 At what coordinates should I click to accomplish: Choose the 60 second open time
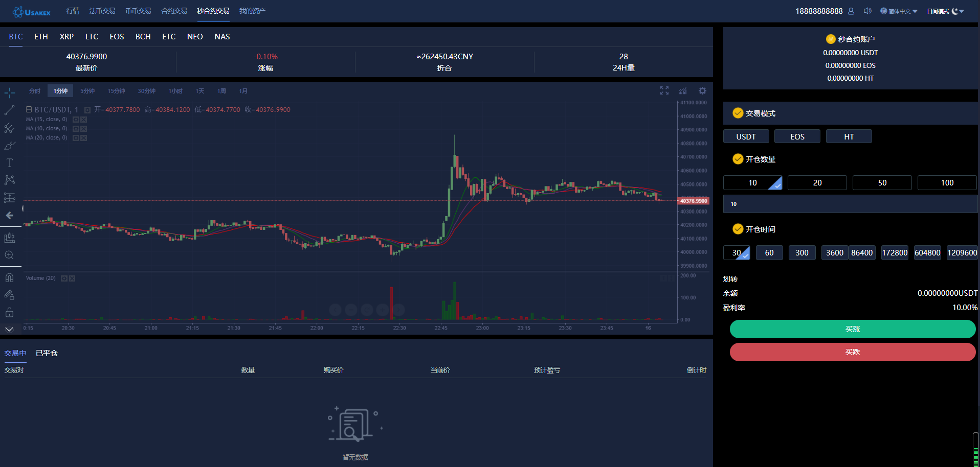tap(769, 252)
